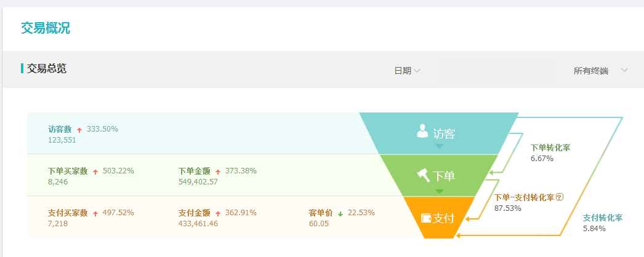Click the 下单买家数 metric label
644x257 pixels.
pos(68,171)
